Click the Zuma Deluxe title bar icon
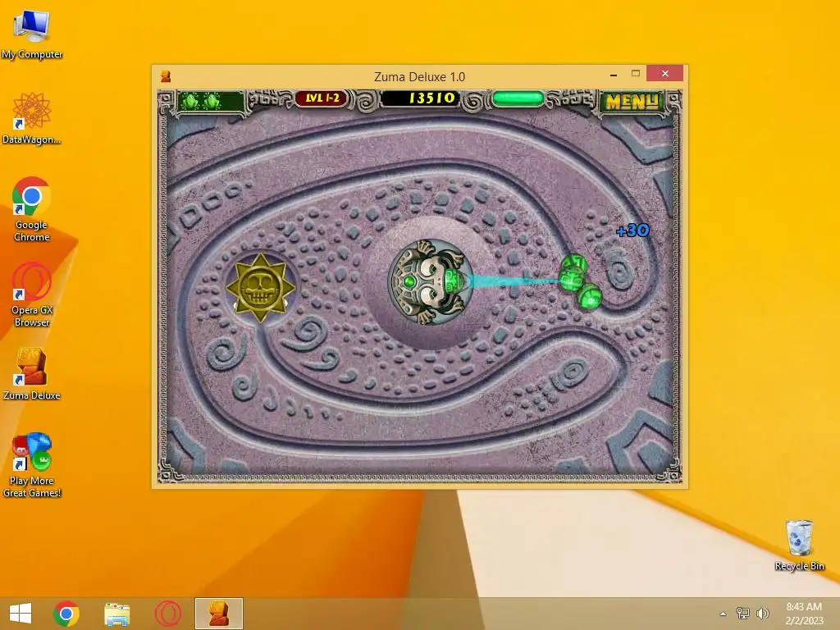The image size is (840, 630). tap(166, 76)
